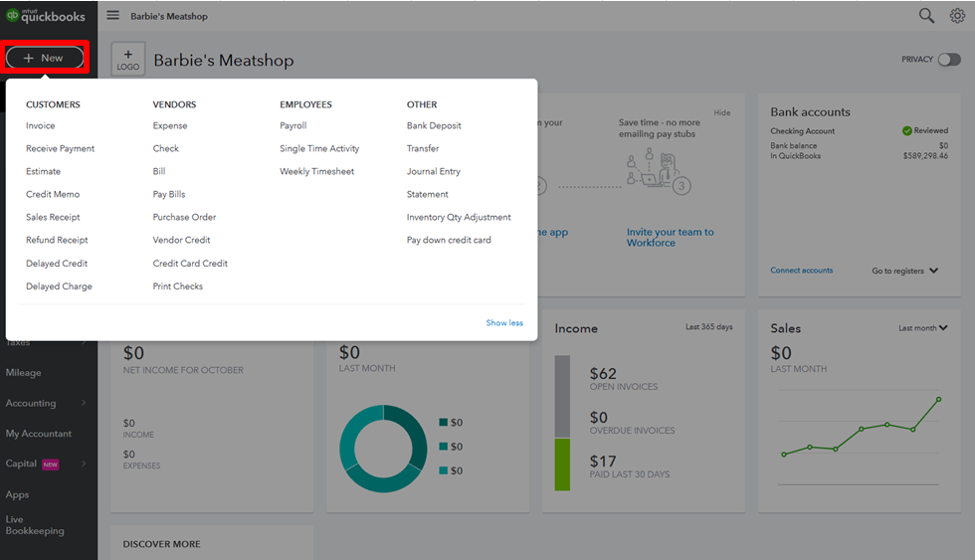975x560 pixels.
Task: Choose Expense under Vendors
Action: click(170, 125)
